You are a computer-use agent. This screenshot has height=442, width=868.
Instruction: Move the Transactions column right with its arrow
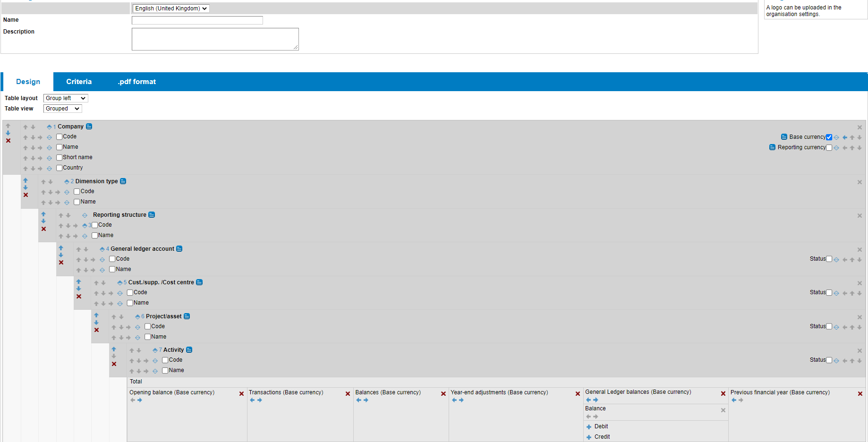point(260,400)
